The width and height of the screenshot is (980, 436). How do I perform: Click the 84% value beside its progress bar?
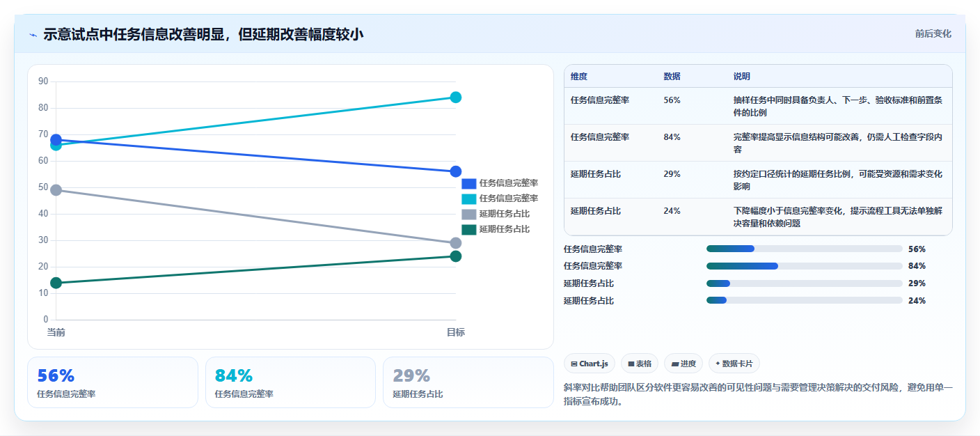point(917,266)
